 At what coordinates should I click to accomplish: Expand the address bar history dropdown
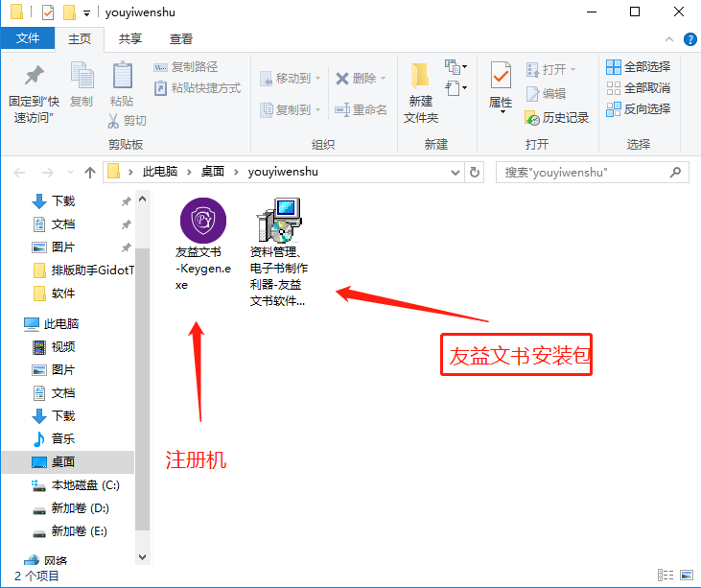tap(455, 173)
